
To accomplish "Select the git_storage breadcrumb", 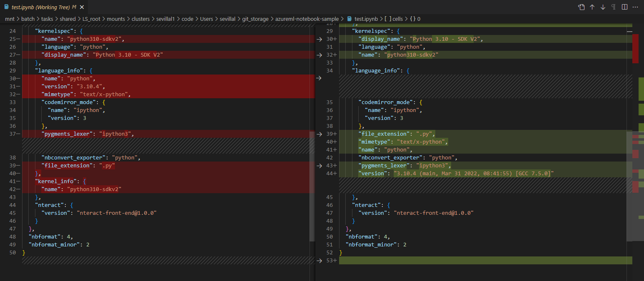I will (256, 19).
